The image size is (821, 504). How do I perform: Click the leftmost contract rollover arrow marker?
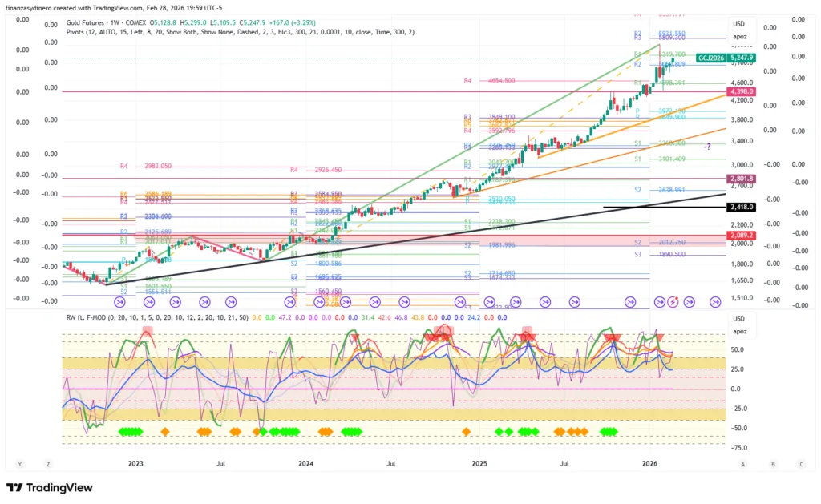120,302
